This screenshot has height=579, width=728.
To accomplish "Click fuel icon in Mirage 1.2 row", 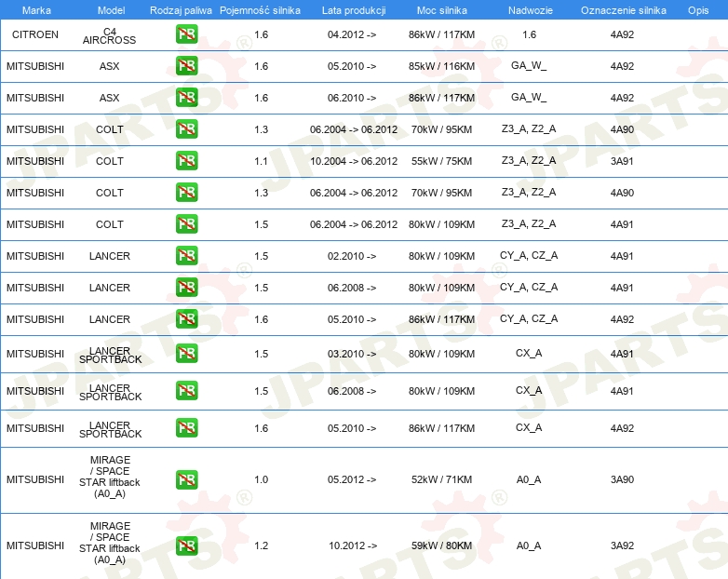I will pyautogui.click(x=186, y=545).
